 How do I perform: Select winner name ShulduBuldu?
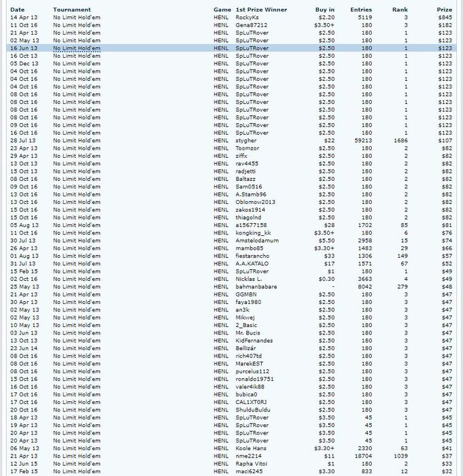tap(253, 410)
